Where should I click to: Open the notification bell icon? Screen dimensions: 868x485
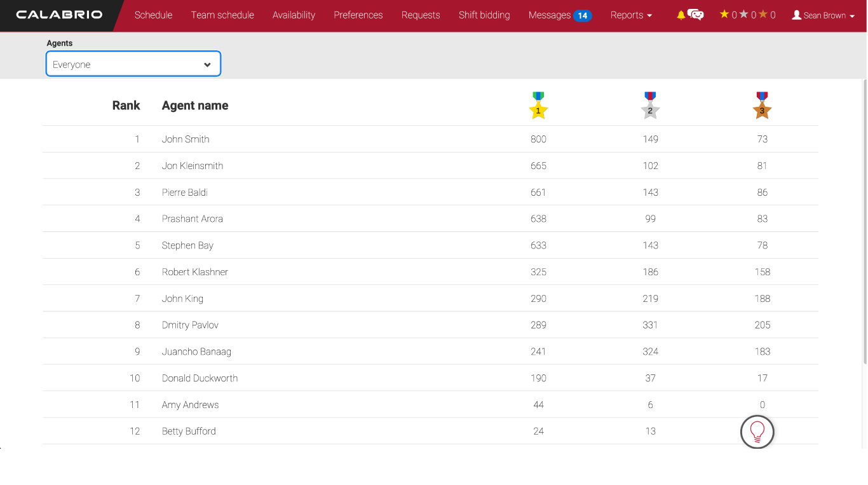point(681,15)
